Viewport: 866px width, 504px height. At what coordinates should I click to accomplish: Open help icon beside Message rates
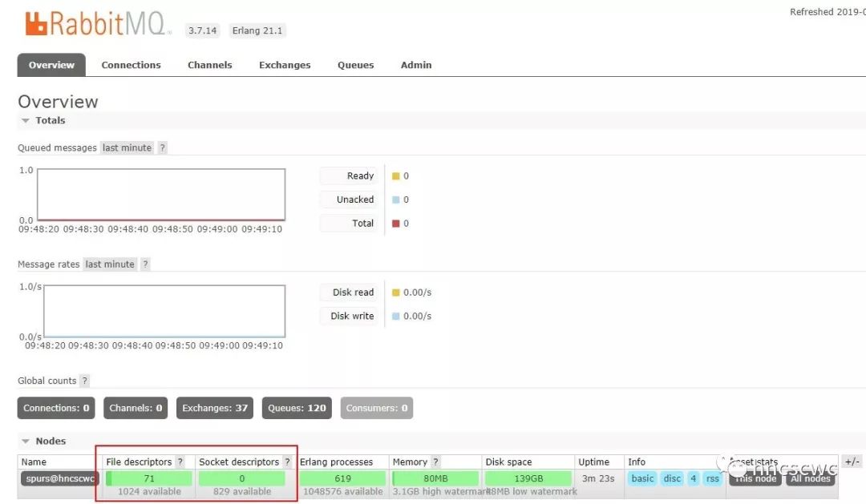(145, 264)
